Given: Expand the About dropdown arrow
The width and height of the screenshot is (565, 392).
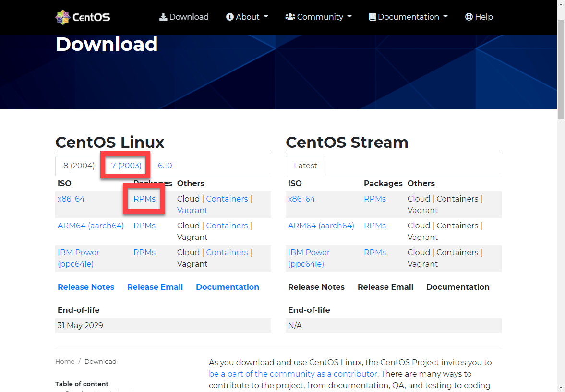Looking at the screenshot, I should pyautogui.click(x=266, y=17).
